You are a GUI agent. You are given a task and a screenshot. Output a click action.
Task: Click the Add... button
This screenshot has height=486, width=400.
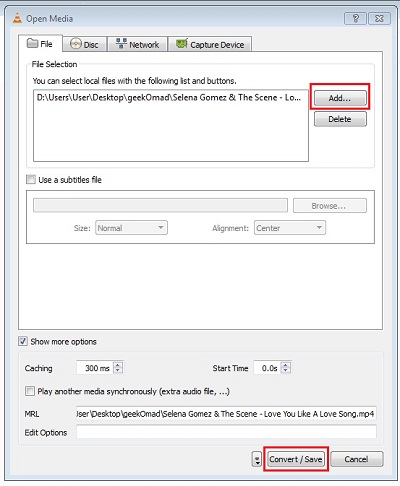[x=340, y=98]
